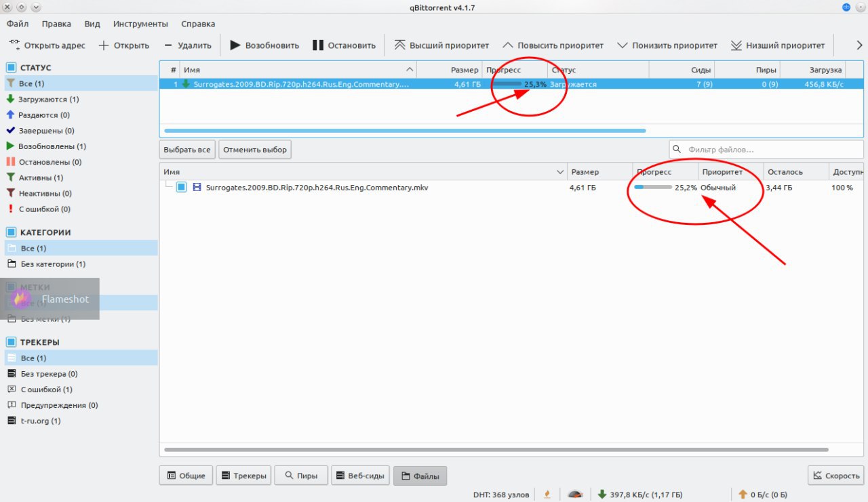This screenshot has width=868, height=502.
Task: Click the file list horizontal scrollbar
Action: click(496, 449)
